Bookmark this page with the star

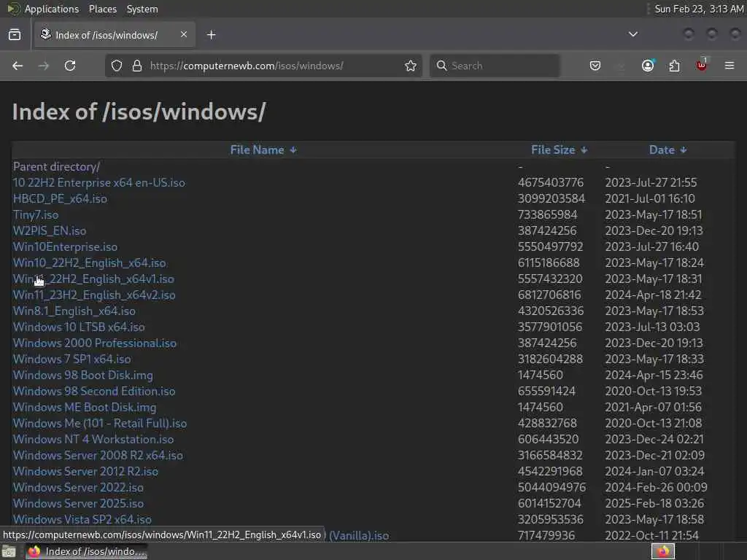pos(411,66)
